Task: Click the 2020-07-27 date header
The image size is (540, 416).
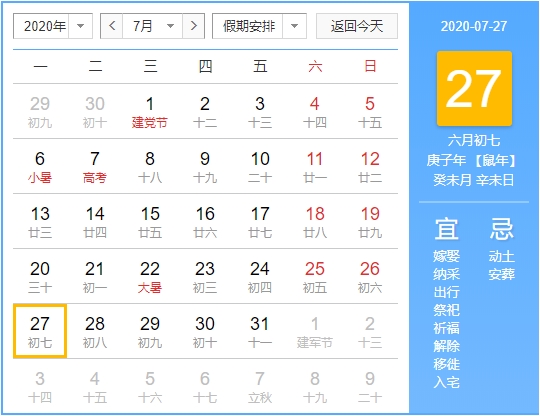Action: (x=474, y=26)
